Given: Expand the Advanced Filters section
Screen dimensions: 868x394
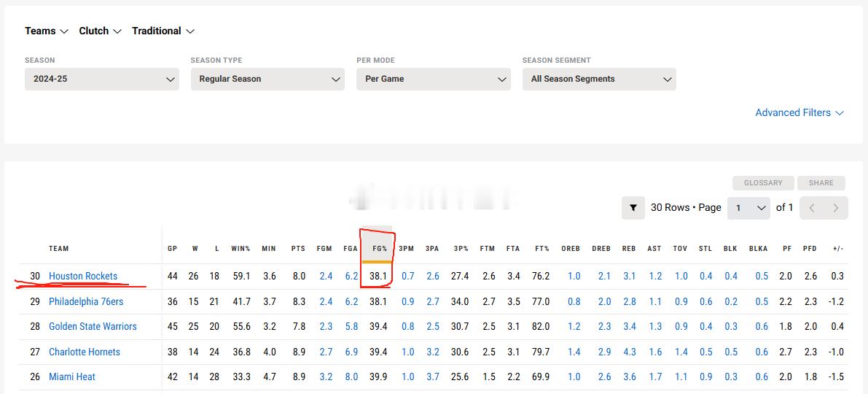Looking at the screenshot, I should [799, 112].
